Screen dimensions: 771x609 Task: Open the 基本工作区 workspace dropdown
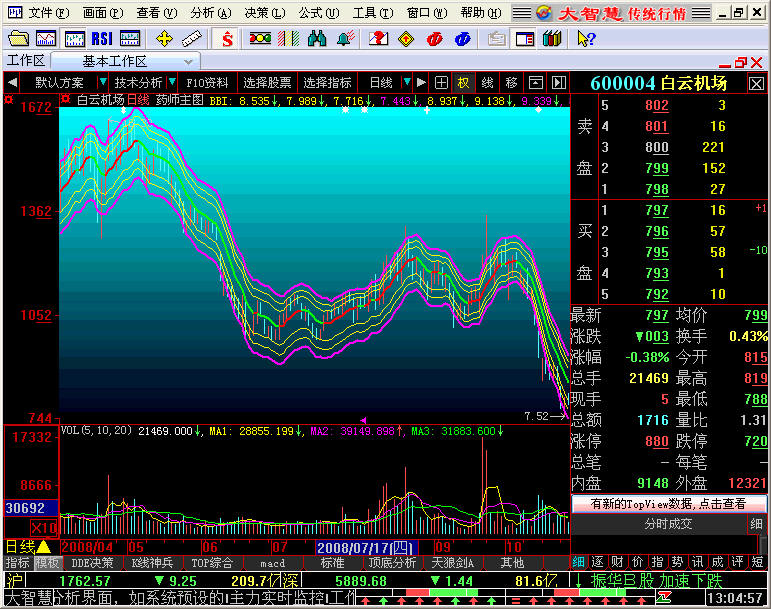188,61
